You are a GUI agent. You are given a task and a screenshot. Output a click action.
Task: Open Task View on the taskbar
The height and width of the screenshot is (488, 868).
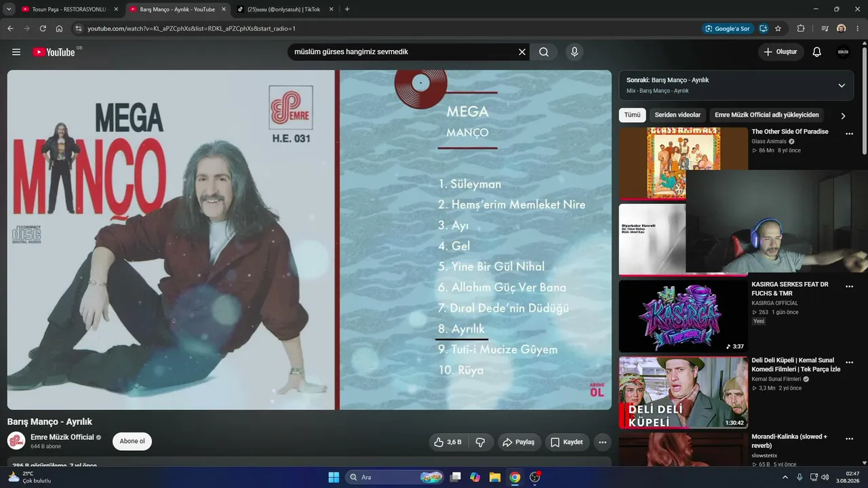[x=456, y=477]
